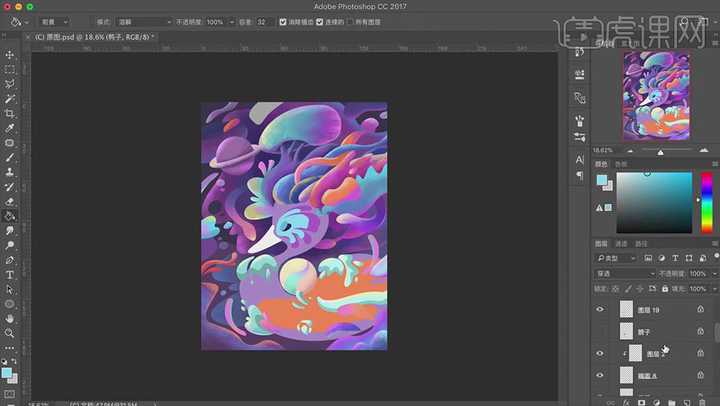Filter layers by text type
Screen dimensions: 720x406
coord(675,258)
